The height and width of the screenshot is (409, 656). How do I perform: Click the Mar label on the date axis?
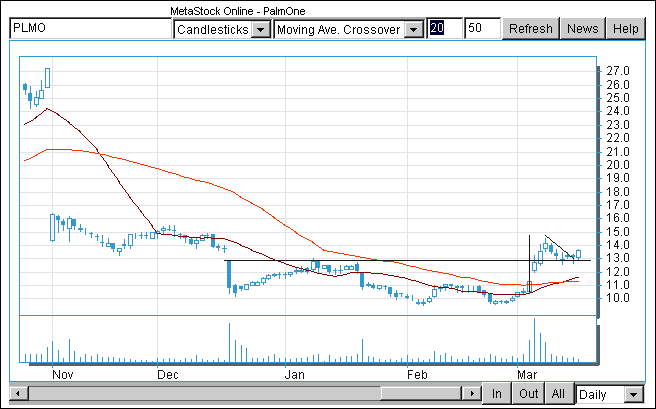527,374
